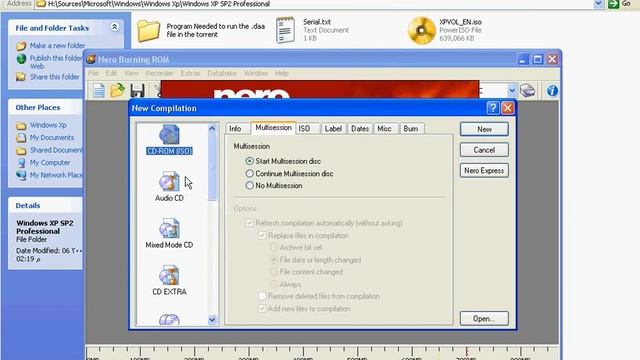
Task: Open the blue info icon in Nero toolbar
Action: [552, 91]
